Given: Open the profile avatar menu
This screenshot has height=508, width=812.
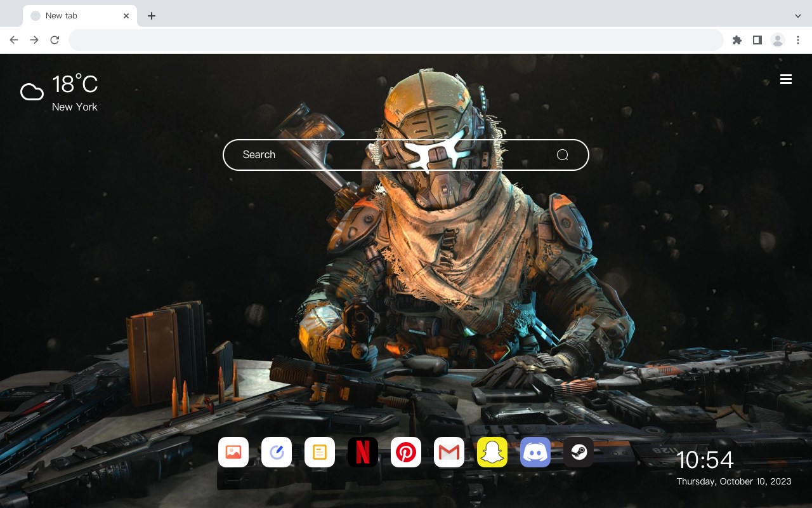Looking at the screenshot, I should click(x=778, y=40).
